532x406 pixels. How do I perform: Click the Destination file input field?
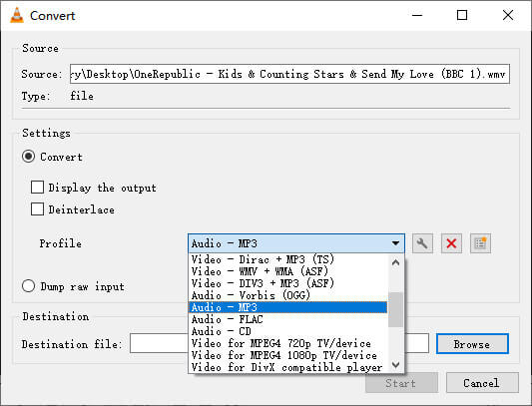[279, 343]
